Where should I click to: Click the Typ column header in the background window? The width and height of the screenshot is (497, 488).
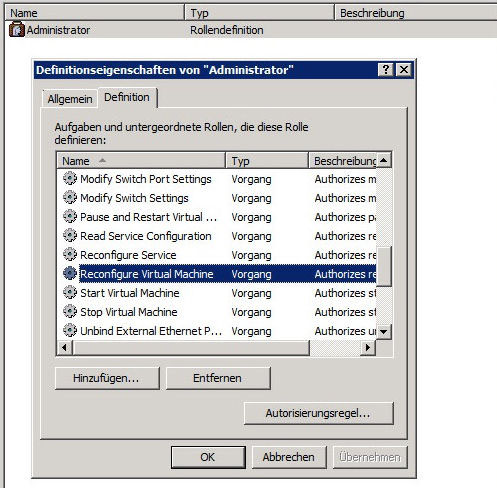pos(260,13)
